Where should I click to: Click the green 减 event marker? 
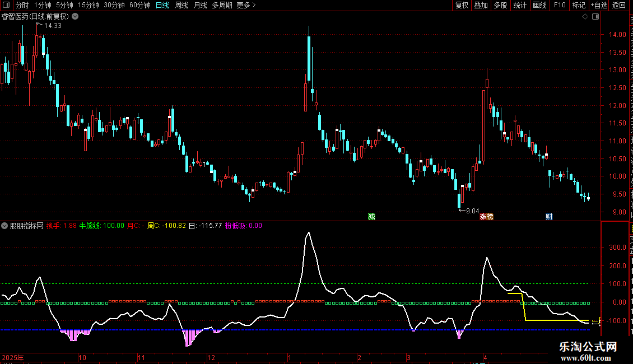[x=371, y=217]
